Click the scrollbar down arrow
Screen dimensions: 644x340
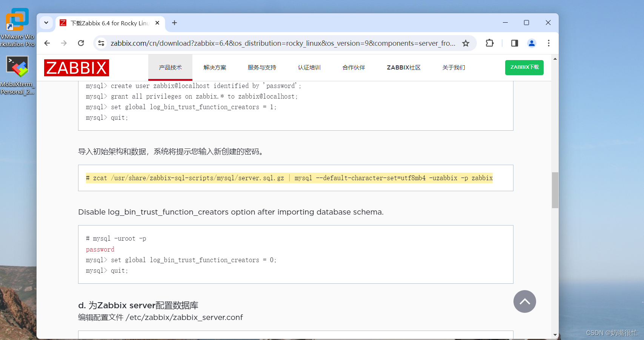555,335
